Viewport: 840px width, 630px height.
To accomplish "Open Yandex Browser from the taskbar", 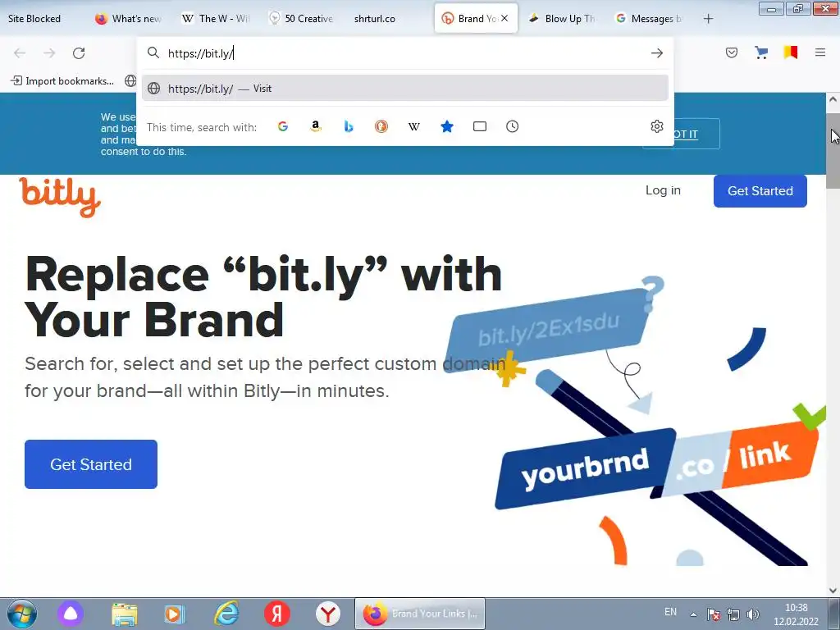I will pyautogui.click(x=328, y=614).
